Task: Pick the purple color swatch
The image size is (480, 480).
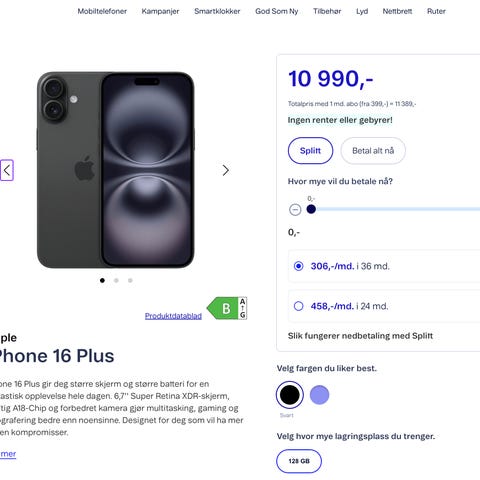Action: [x=319, y=395]
